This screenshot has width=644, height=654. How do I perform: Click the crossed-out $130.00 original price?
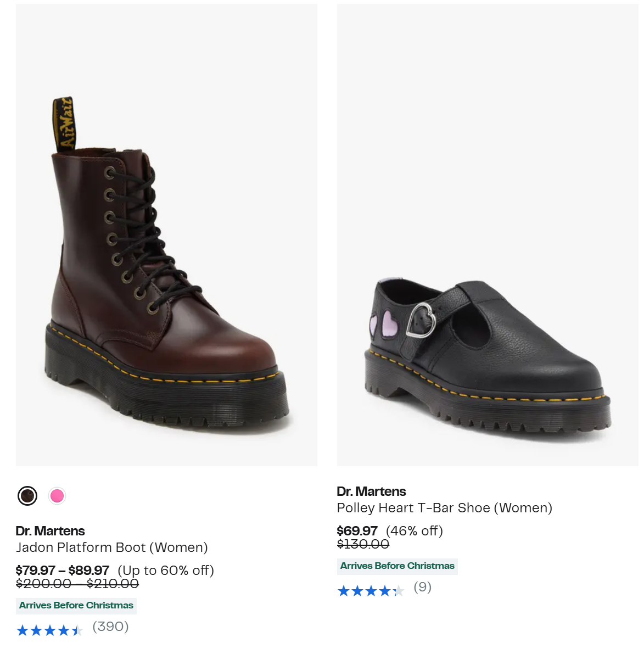[x=363, y=544]
